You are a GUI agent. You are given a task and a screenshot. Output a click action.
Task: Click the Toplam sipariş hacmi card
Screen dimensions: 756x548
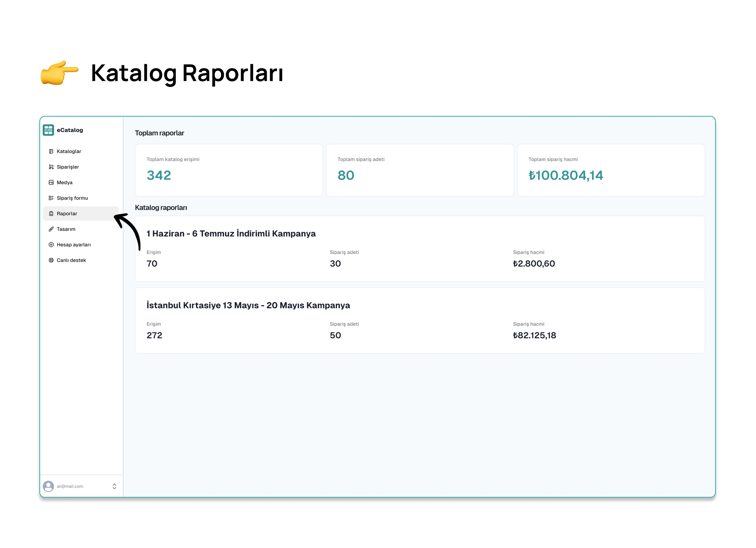click(x=611, y=170)
